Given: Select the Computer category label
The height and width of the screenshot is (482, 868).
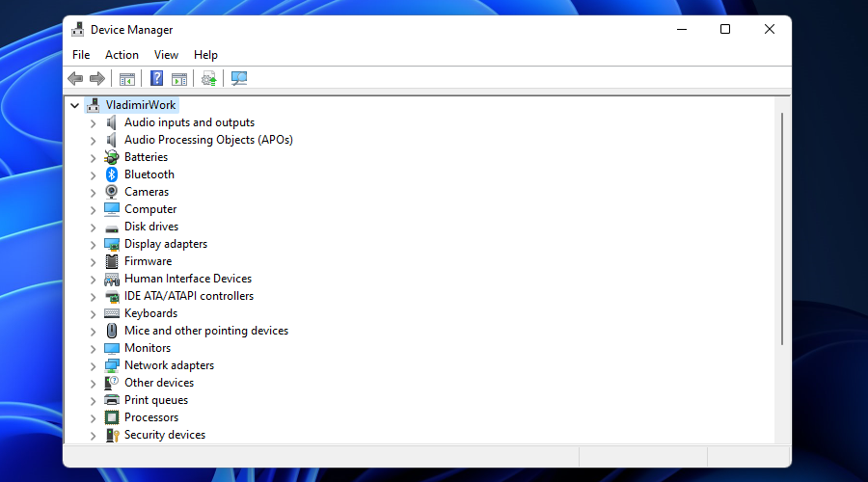Looking at the screenshot, I should (150, 209).
